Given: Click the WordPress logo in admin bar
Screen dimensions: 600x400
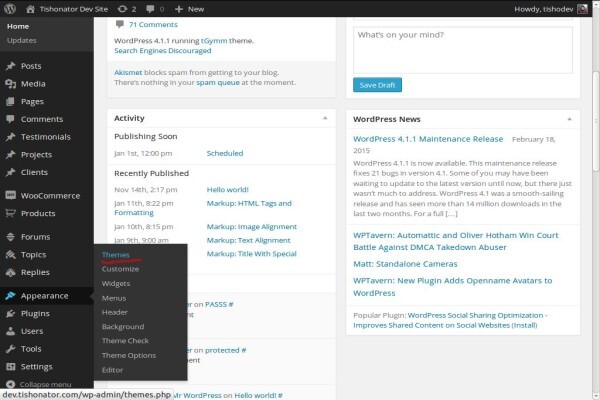Looking at the screenshot, I should [x=10, y=8].
